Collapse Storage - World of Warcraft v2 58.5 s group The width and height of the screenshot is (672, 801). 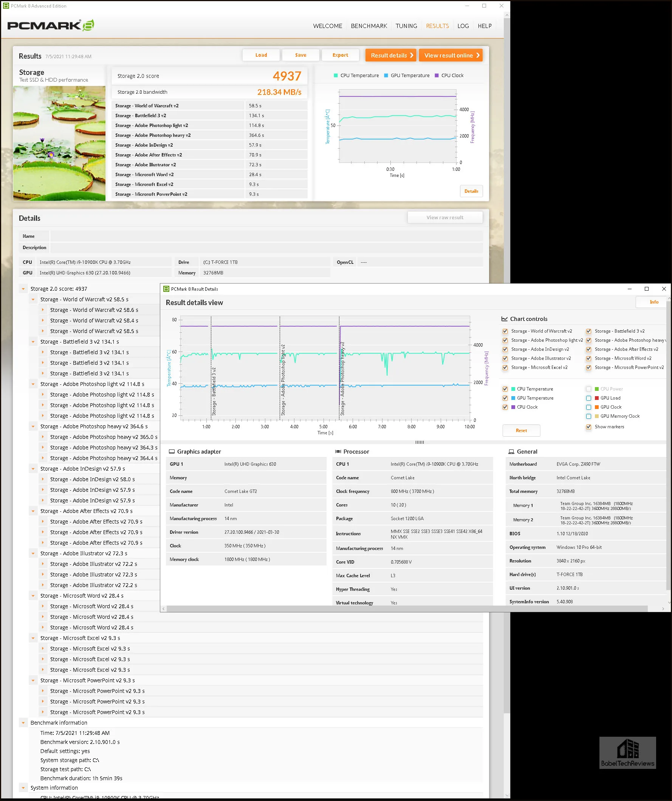(33, 299)
